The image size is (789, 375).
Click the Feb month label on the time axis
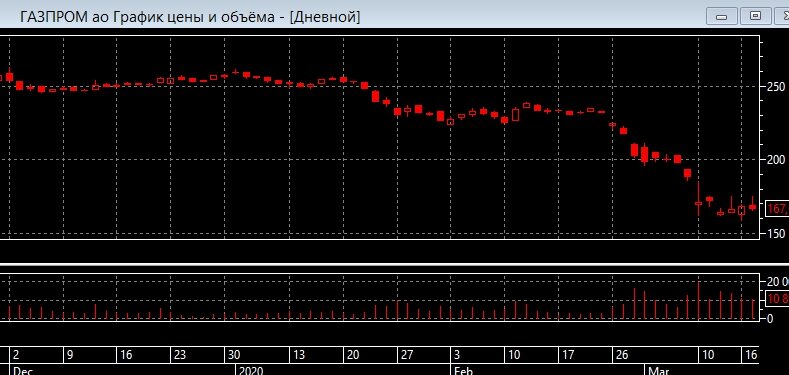coord(463,371)
